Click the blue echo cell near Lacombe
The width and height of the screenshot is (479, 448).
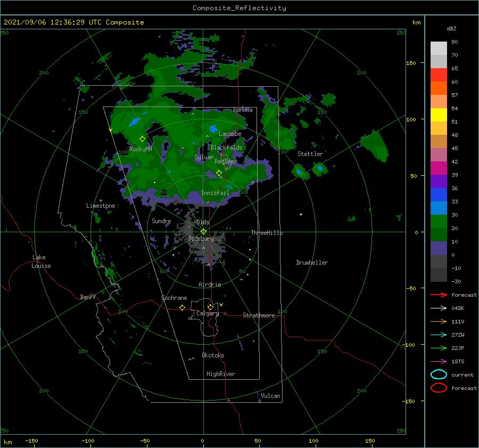[213, 129]
